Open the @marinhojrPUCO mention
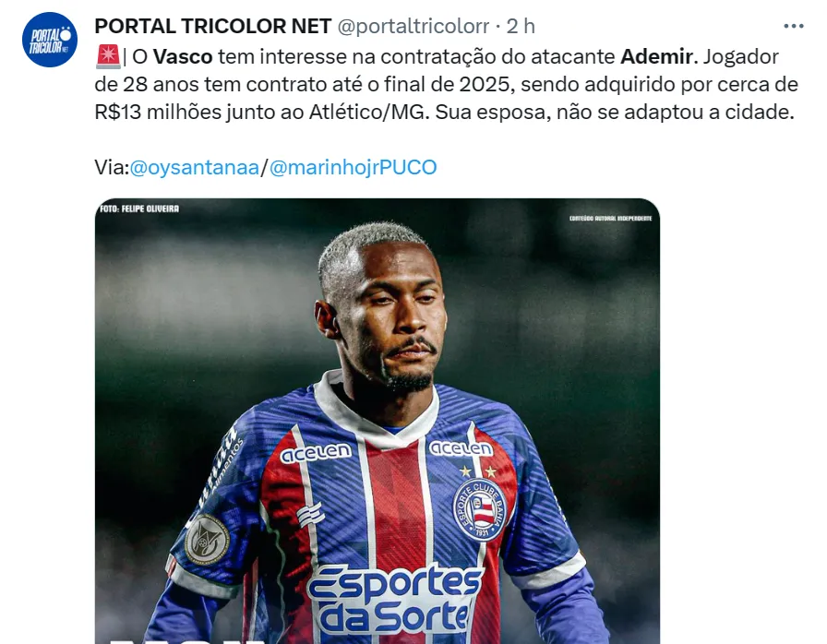The image size is (827, 644). click(353, 167)
